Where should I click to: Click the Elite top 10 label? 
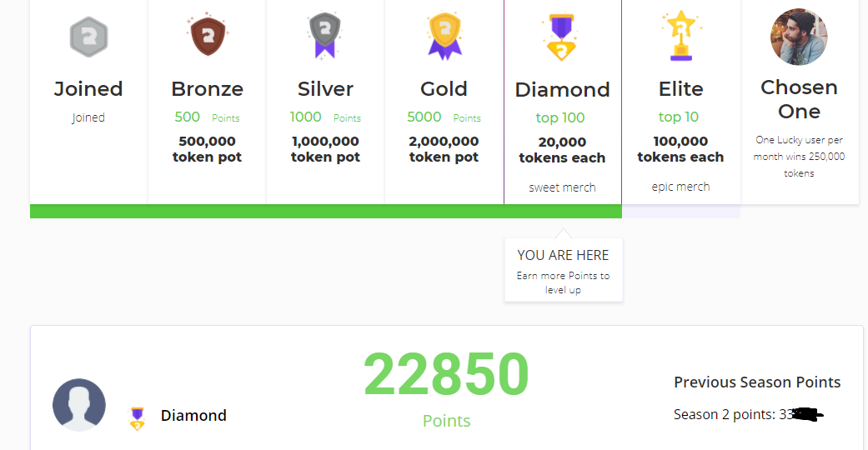tap(679, 117)
